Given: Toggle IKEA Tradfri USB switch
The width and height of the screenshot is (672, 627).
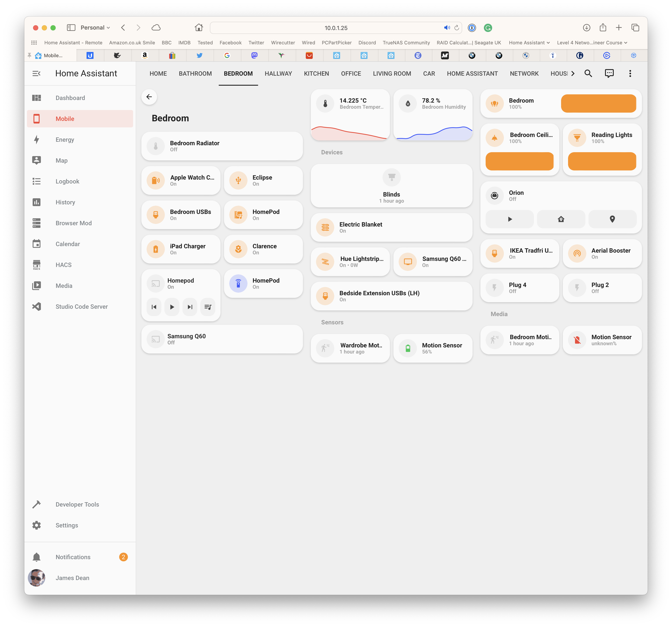Looking at the screenshot, I should click(520, 253).
